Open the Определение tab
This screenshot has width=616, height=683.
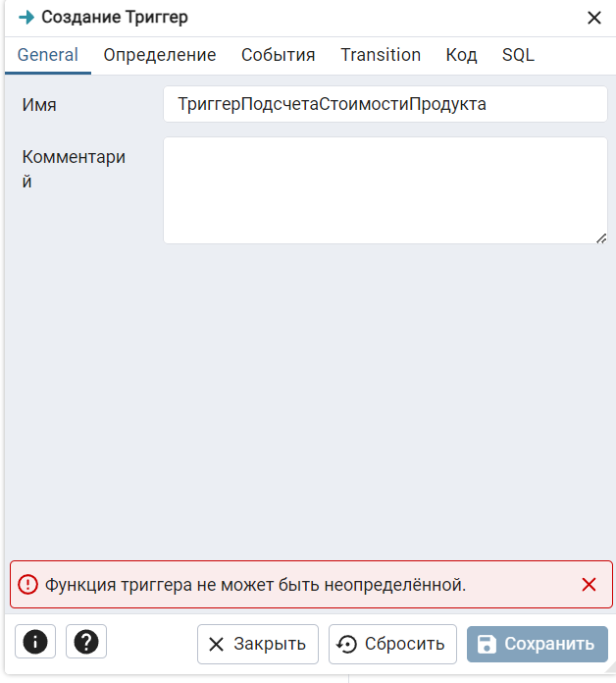tap(160, 55)
